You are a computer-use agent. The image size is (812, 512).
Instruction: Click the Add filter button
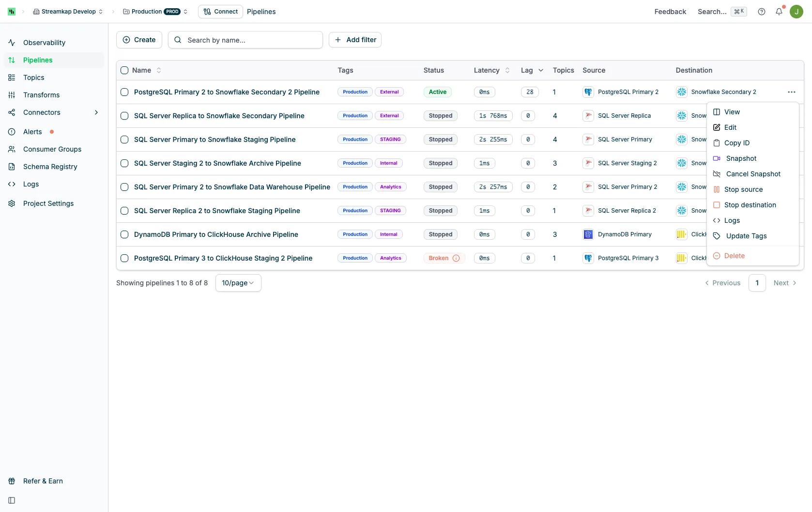[355, 40]
